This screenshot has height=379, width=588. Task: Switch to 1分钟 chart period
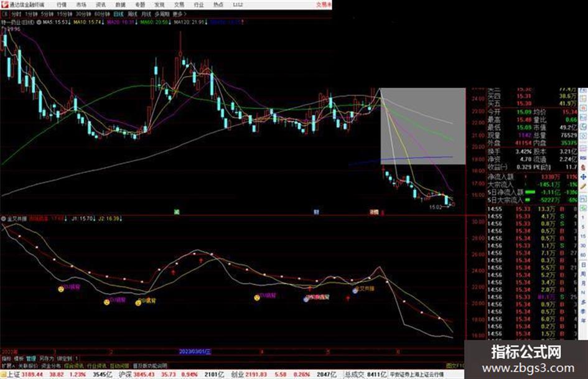pyautogui.click(x=31, y=14)
